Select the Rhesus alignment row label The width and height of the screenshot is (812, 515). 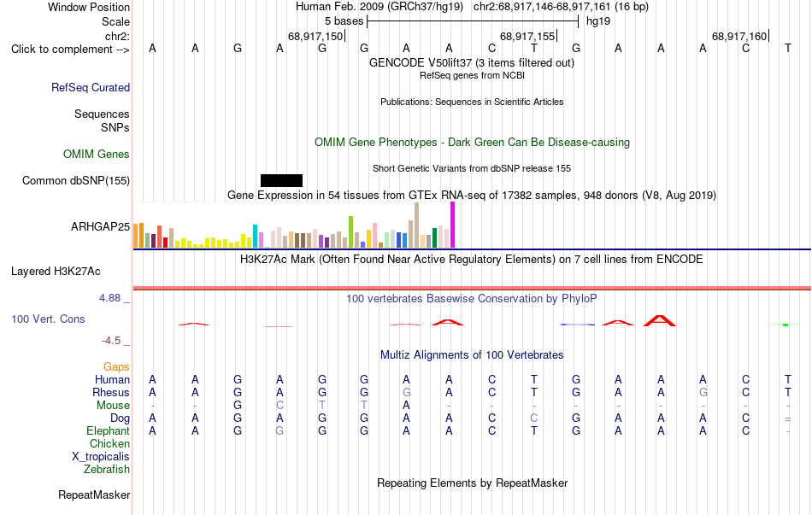click(111, 392)
